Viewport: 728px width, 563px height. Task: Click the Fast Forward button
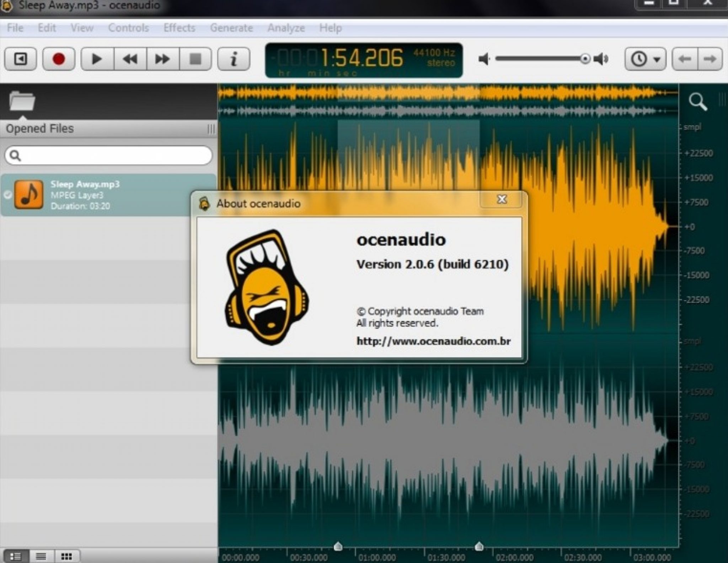162,58
